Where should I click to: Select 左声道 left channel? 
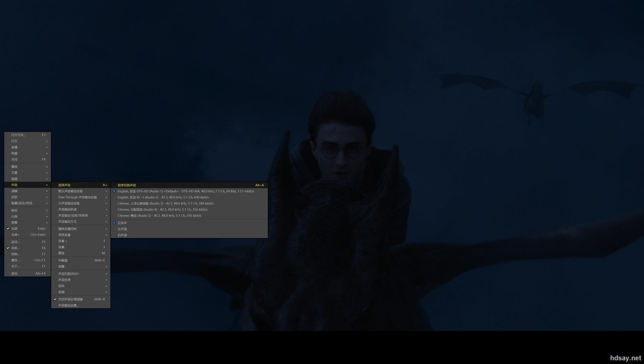coord(189,229)
